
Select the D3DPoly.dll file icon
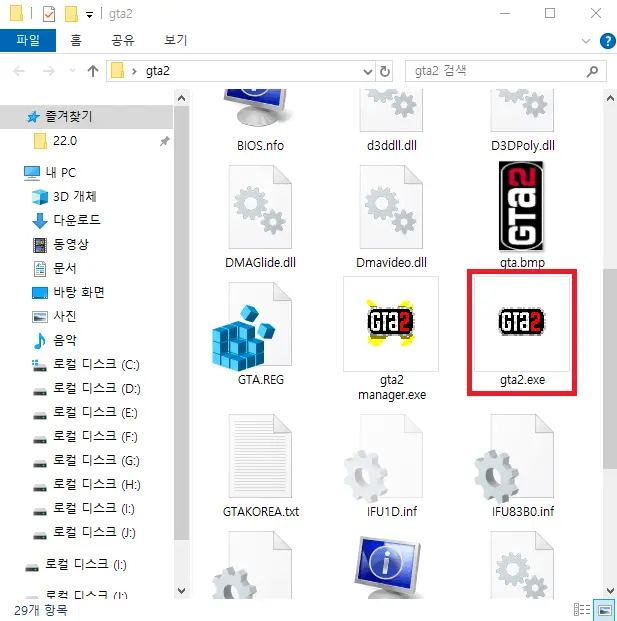click(x=522, y=110)
